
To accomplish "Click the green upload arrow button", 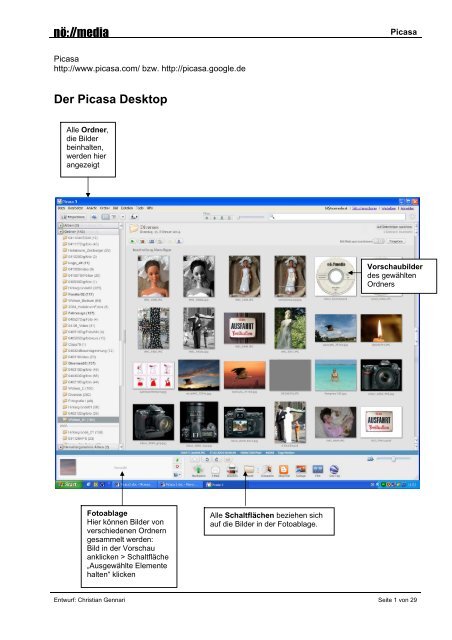I will pyautogui.click(x=198, y=469).
